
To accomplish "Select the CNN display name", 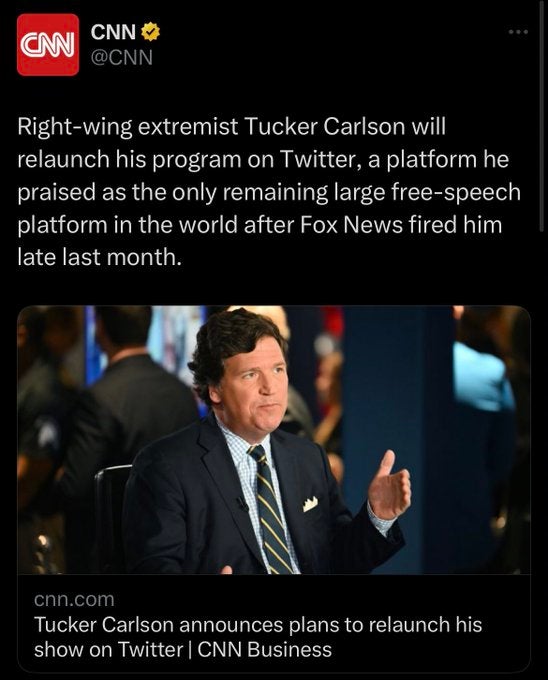I will tap(113, 32).
